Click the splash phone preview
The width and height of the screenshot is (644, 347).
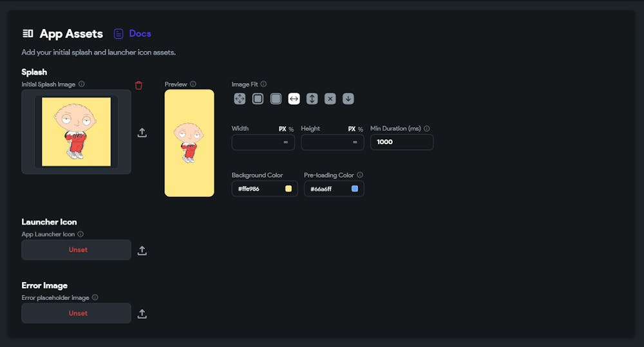[x=189, y=143]
